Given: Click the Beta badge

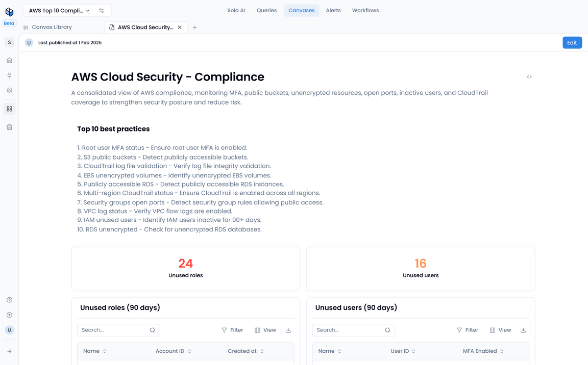Looking at the screenshot, I should coord(9,23).
